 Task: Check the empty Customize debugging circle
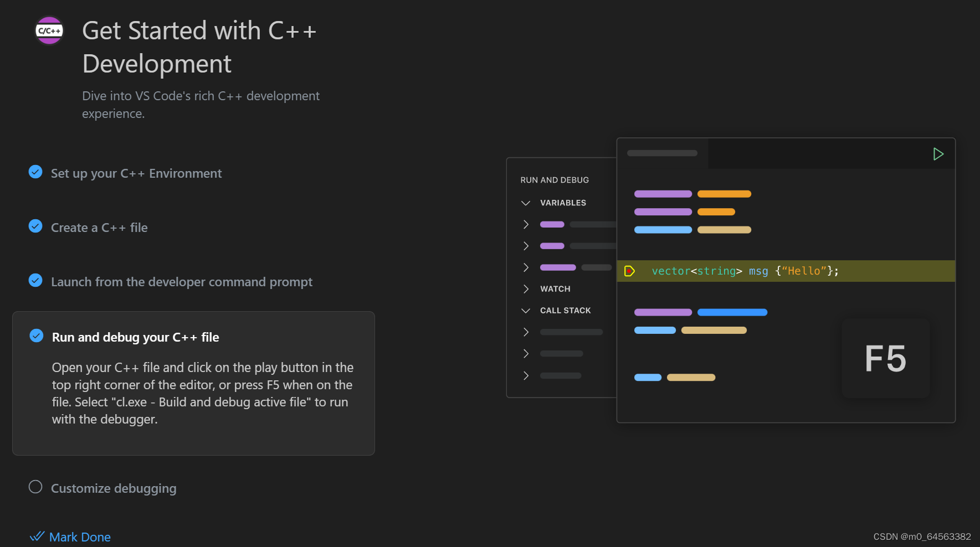[35, 487]
